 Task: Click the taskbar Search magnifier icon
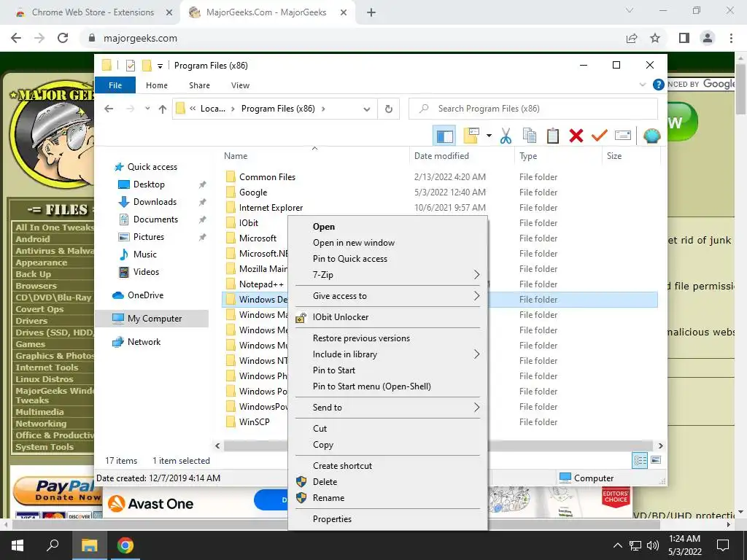(x=53, y=545)
